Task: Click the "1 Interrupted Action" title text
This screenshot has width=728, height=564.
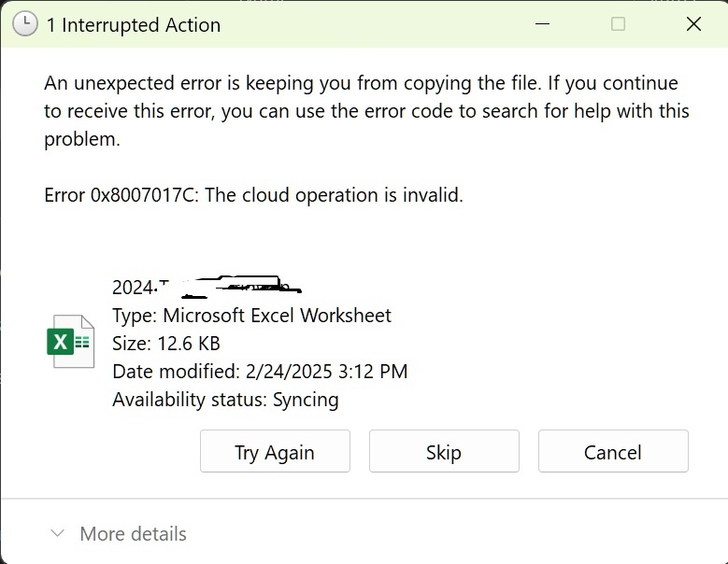Action: coord(134,25)
